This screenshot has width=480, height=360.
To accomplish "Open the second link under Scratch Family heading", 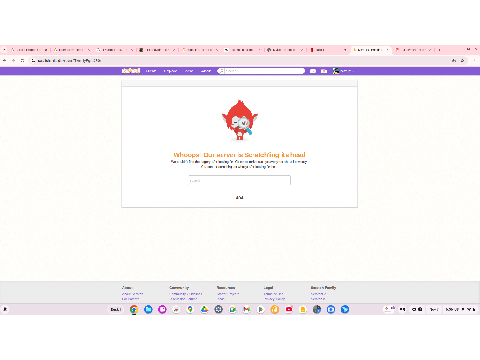I will (x=318, y=299).
